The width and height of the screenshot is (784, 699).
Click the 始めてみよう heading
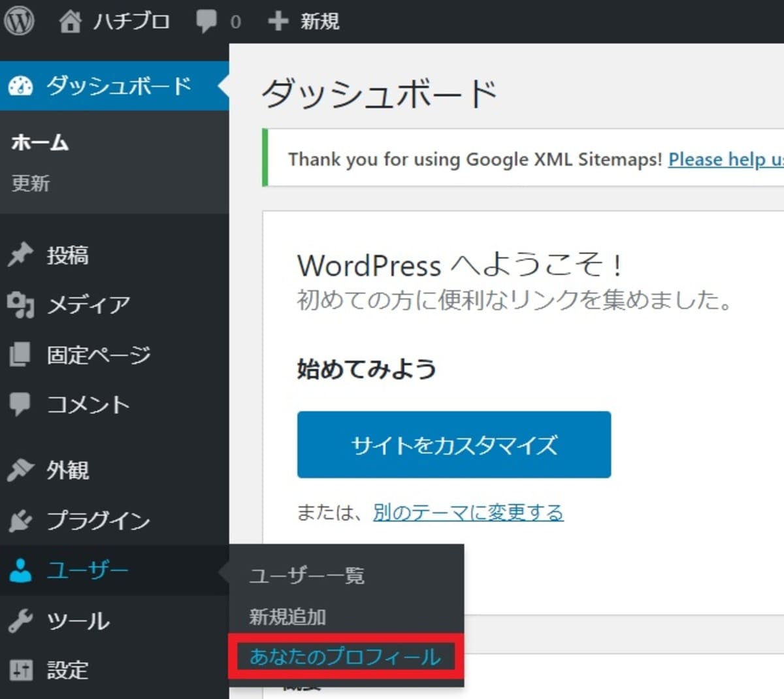click(367, 368)
